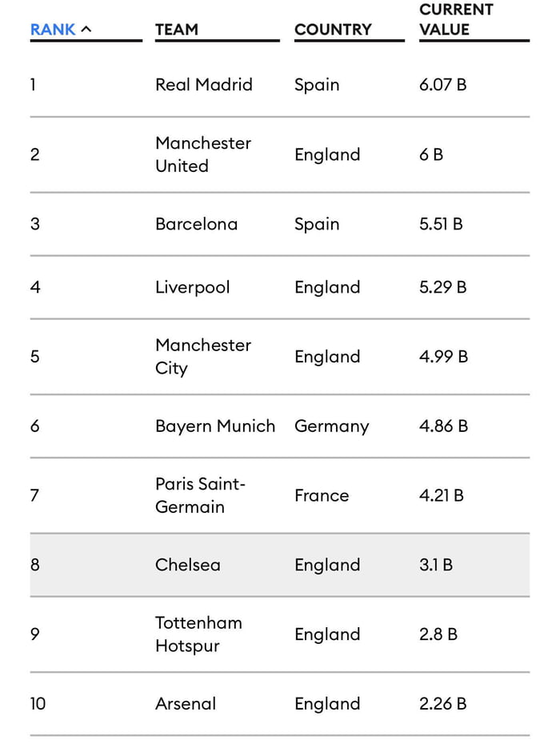The height and width of the screenshot is (744, 560).
Task: Click the England label in Chelsea's row
Action: [327, 565]
